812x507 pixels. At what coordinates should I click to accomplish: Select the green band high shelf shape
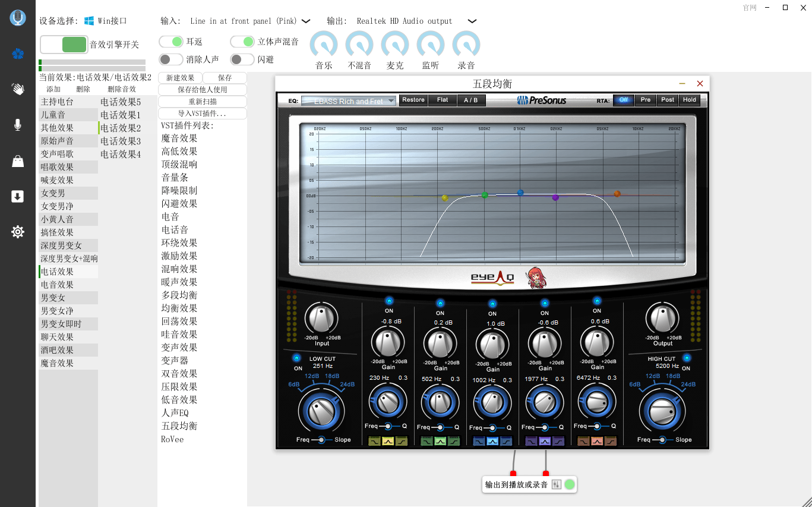click(x=453, y=441)
